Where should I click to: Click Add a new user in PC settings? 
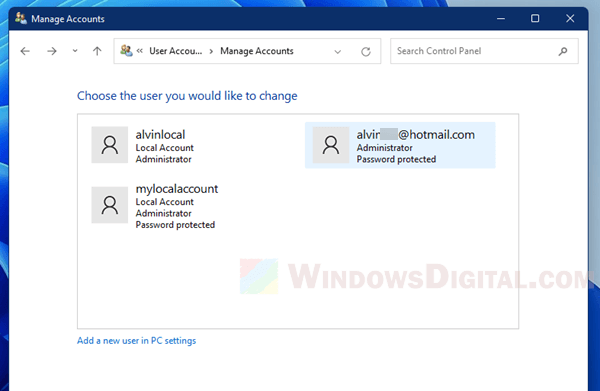(x=137, y=340)
